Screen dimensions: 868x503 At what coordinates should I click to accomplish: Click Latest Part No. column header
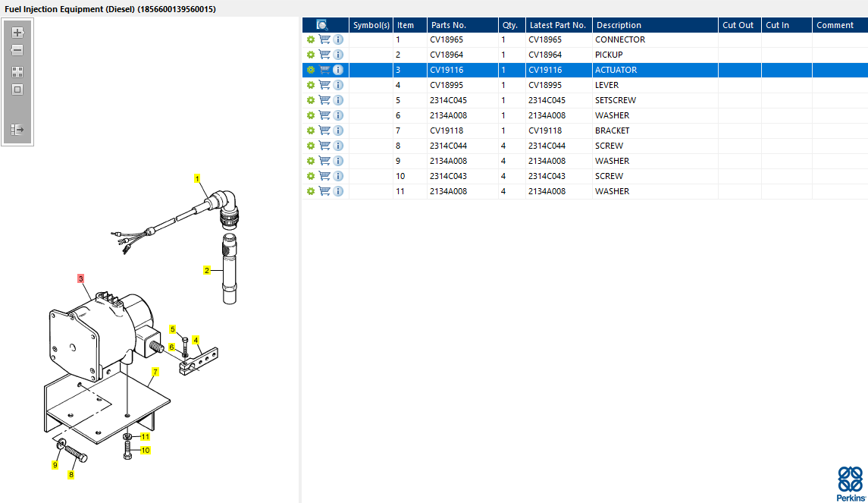559,25
